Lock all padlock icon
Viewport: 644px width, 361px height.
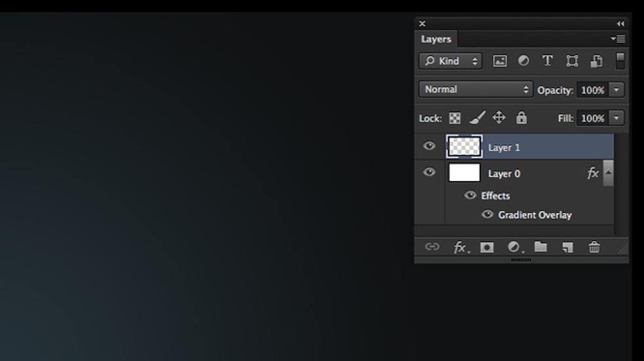(521, 117)
